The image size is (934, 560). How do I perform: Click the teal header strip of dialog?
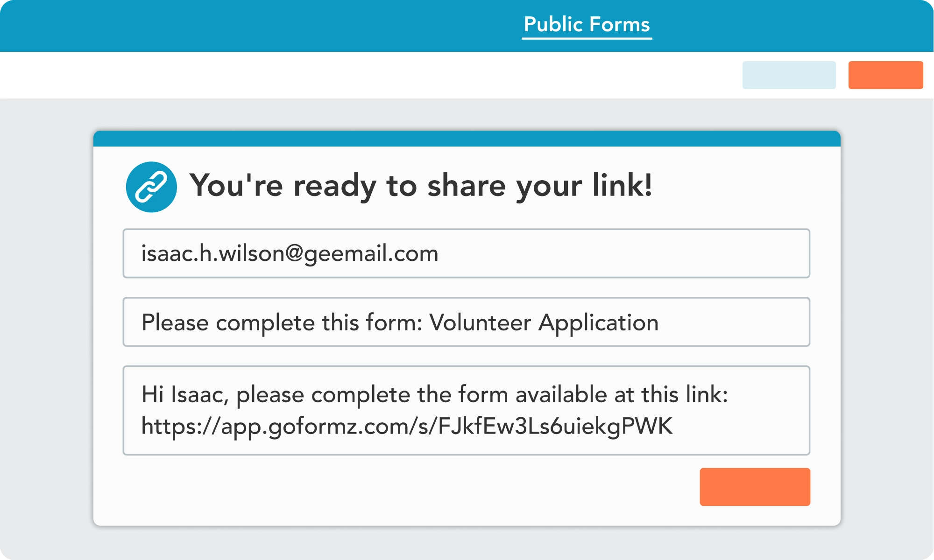467,139
